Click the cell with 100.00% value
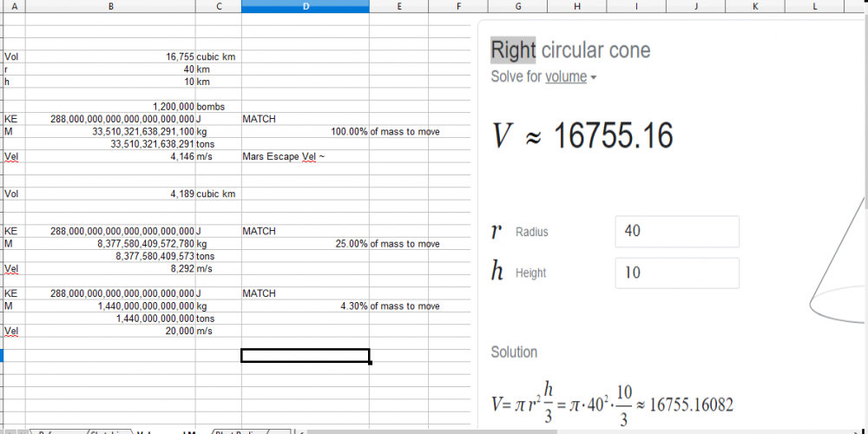 point(305,132)
